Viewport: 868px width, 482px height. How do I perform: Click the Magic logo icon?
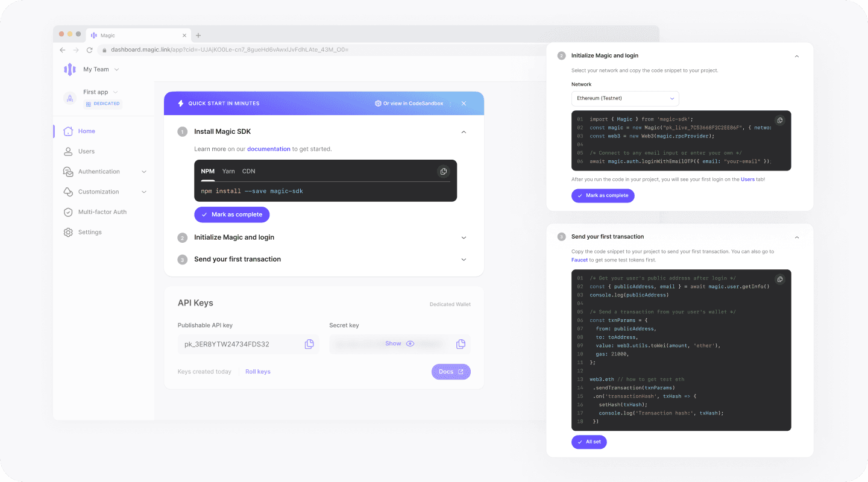point(70,69)
